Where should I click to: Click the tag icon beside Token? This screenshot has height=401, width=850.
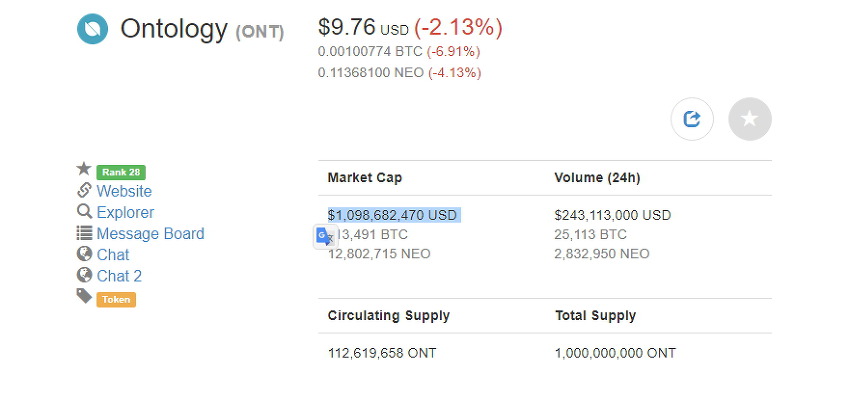click(x=84, y=296)
